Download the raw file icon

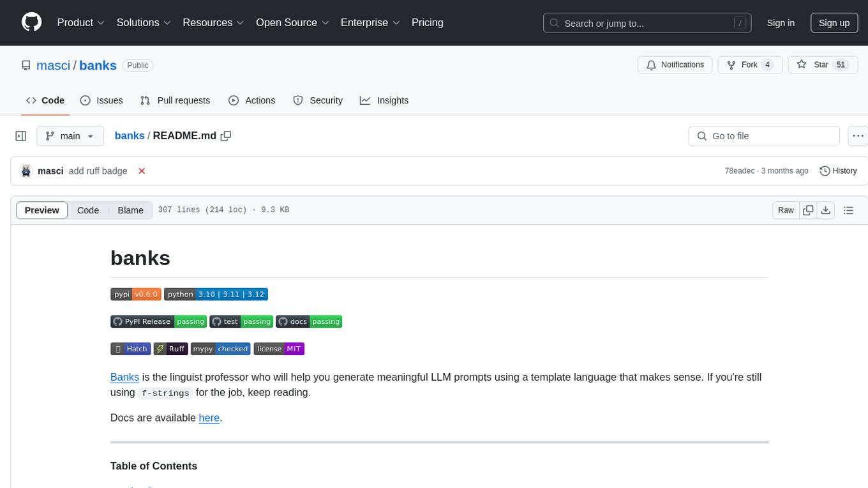(826, 210)
